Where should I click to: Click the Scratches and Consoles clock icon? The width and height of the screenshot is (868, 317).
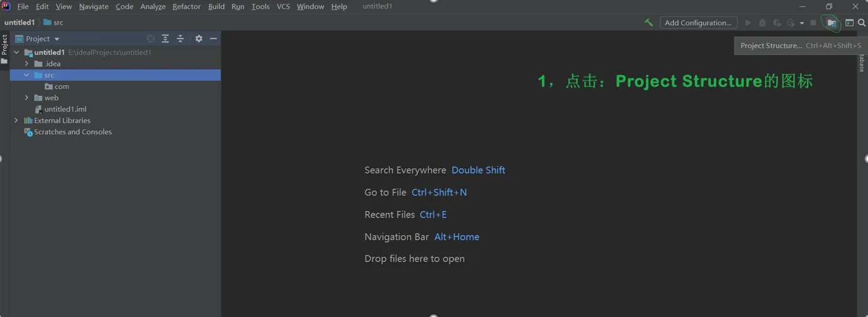click(28, 132)
